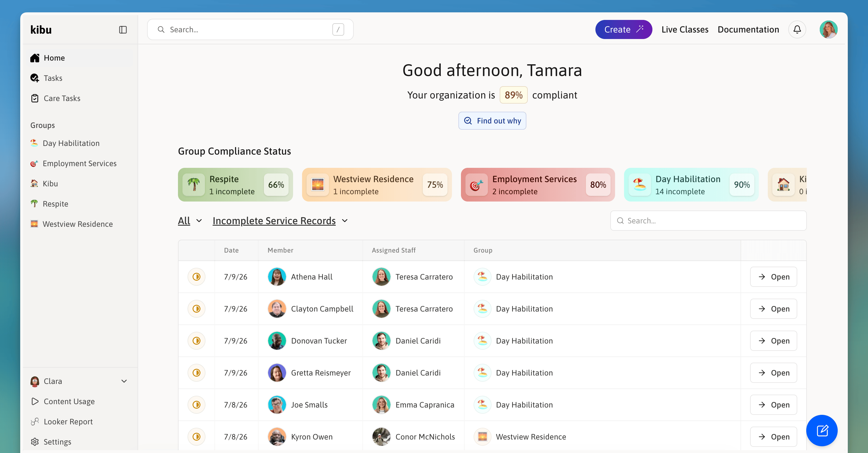Click the Content Usage play icon
The height and width of the screenshot is (453, 868).
pyautogui.click(x=35, y=401)
